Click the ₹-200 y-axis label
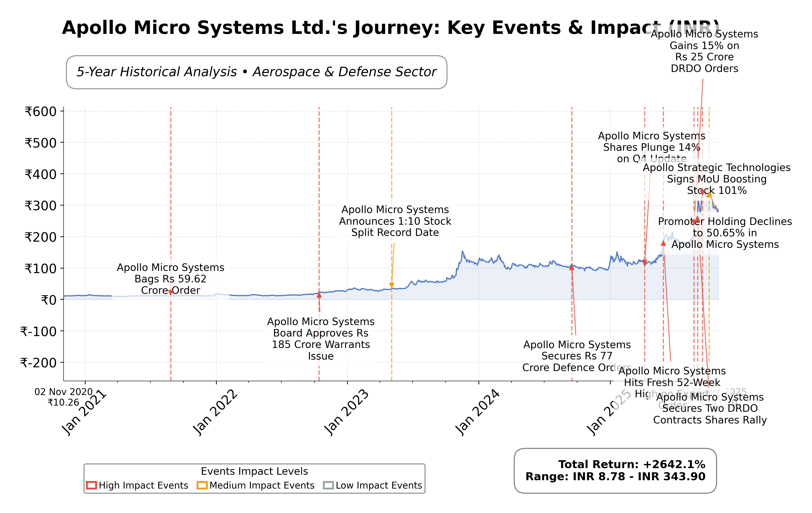 click(38, 362)
